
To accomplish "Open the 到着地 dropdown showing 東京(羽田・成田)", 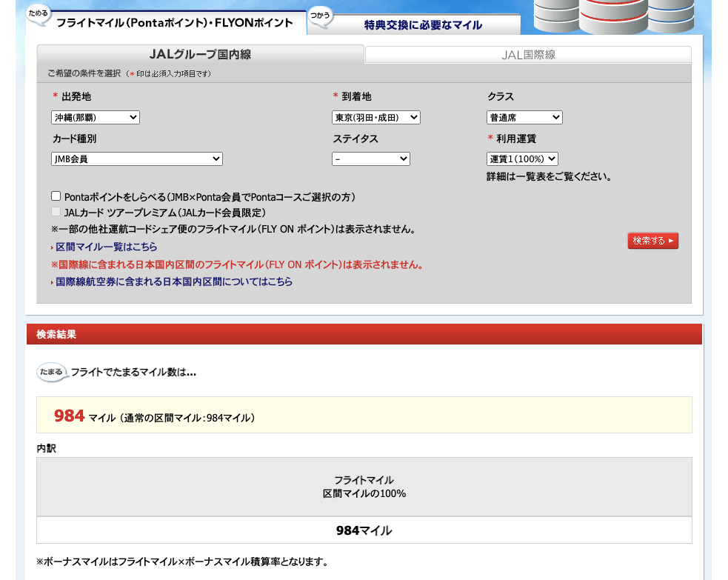I will pyautogui.click(x=376, y=118).
